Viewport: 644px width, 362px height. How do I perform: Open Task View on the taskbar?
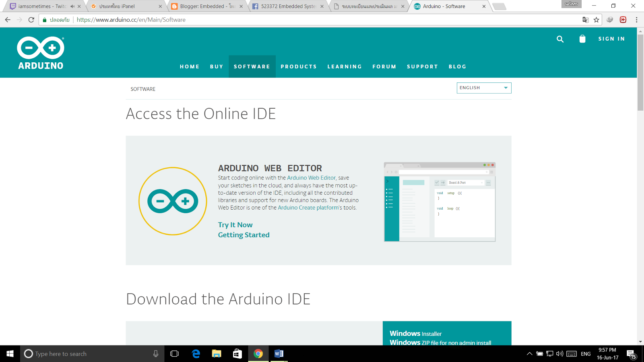pyautogui.click(x=174, y=354)
